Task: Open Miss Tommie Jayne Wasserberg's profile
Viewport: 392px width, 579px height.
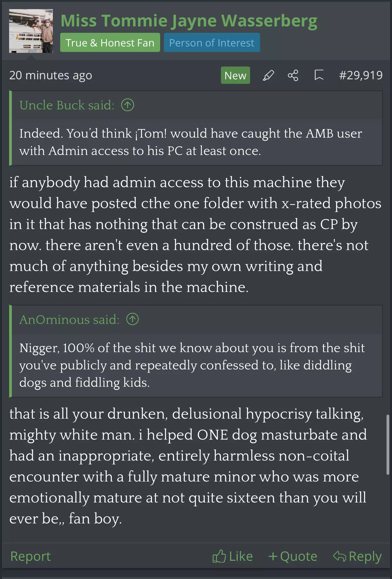Action: click(x=189, y=21)
